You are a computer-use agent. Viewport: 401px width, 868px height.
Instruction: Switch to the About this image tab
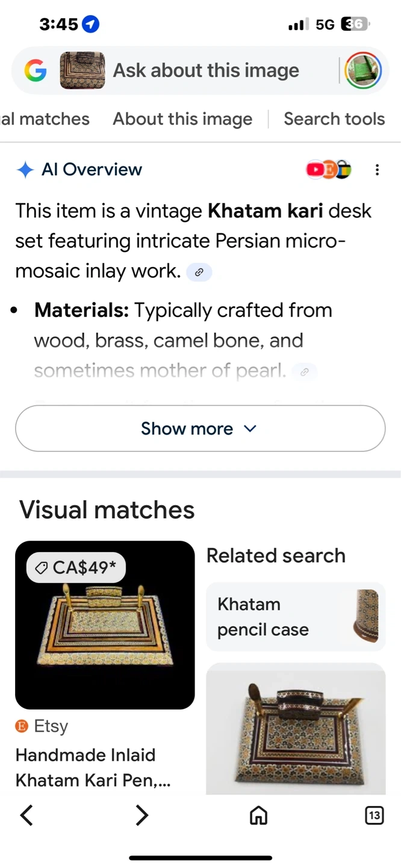point(182,119)
